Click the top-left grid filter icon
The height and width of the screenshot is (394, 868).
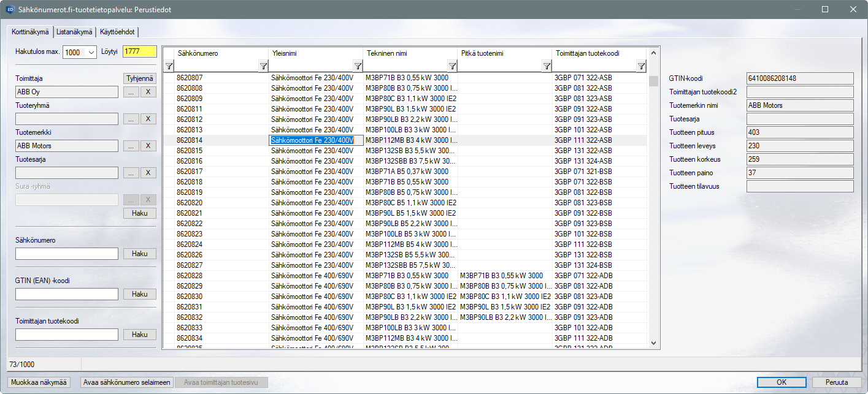pyautogui.click(x=169, y=66)
